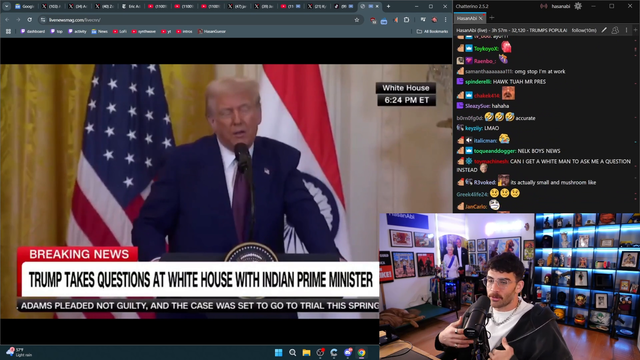
Task: Open File Explorer from the taskbar
Action: 306,352
